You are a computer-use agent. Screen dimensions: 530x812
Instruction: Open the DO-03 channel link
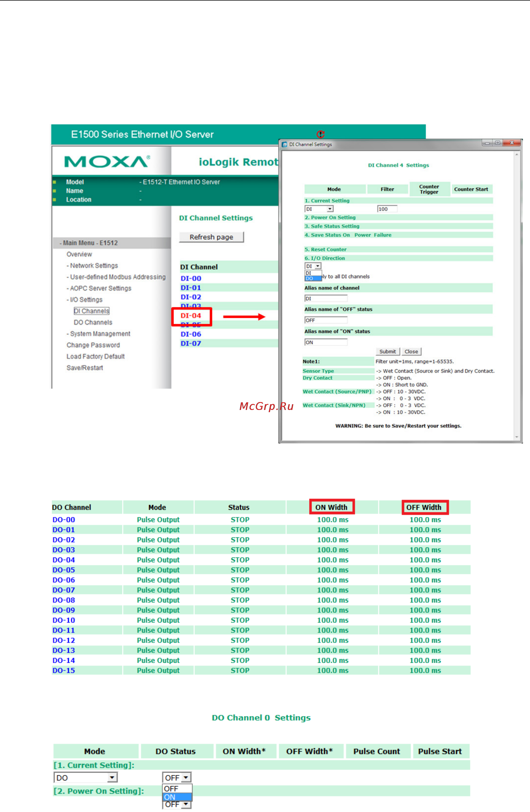point(63,550)
